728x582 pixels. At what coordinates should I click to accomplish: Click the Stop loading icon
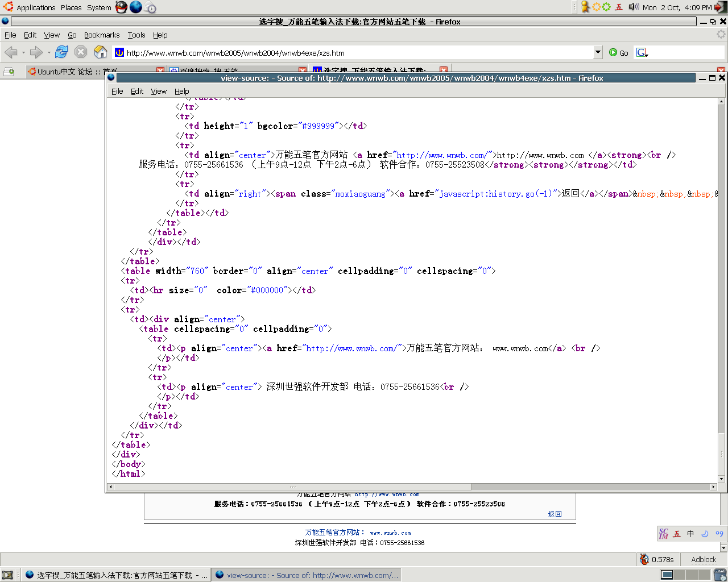click(81, 52)
